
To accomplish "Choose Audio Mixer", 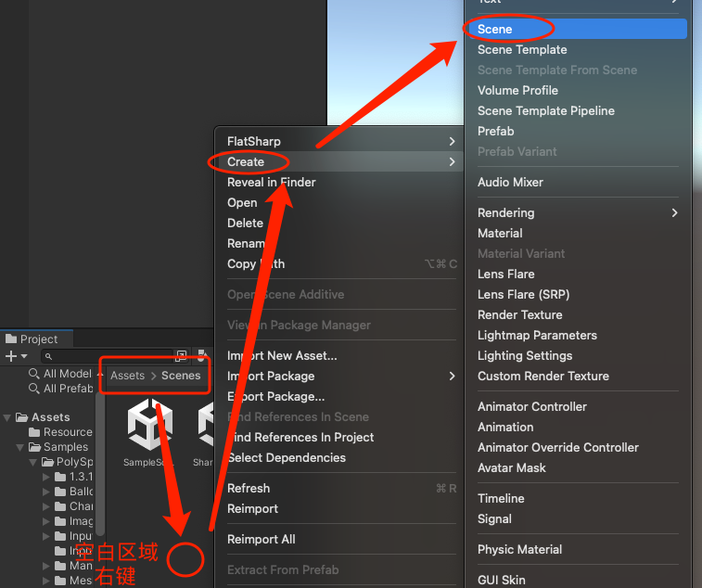I will [577, 183].
